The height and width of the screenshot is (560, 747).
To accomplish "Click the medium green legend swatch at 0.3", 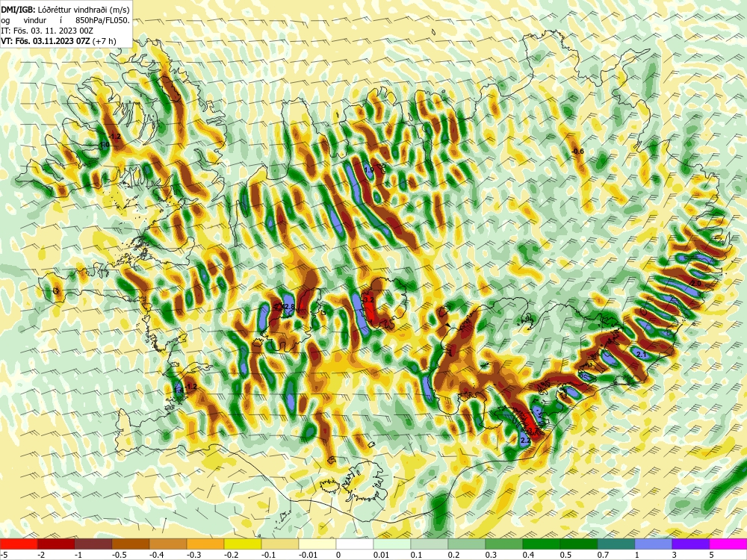I will pyautogui.click(x=504, y=544).
